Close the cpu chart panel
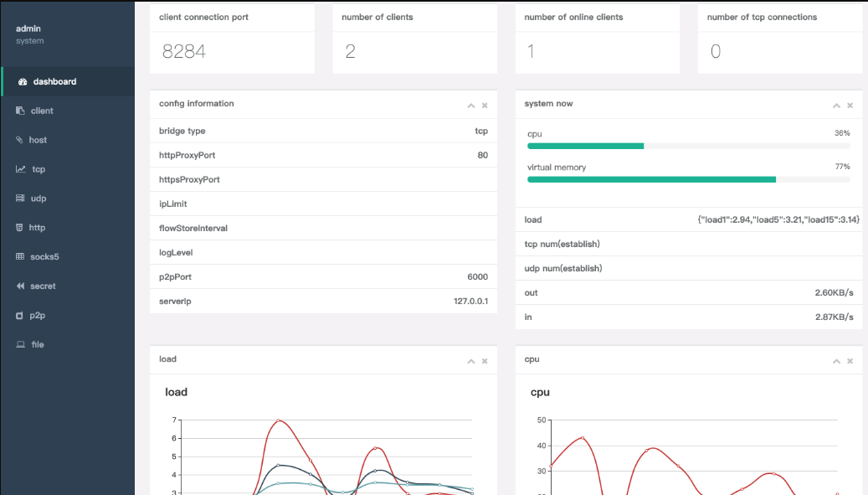The image size is (868, 495). [x=850, y=361]
